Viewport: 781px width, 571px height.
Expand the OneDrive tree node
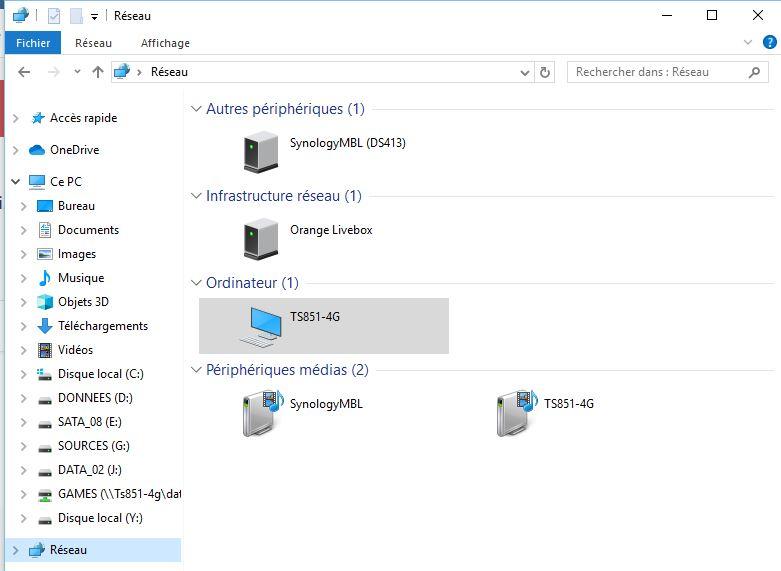coord(15,150)
